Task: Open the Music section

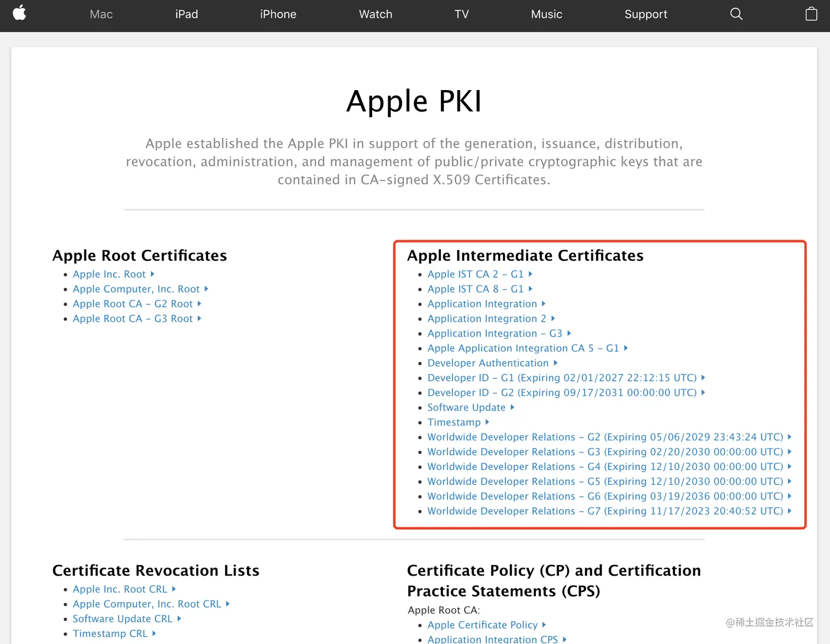Action: point(546,14)
